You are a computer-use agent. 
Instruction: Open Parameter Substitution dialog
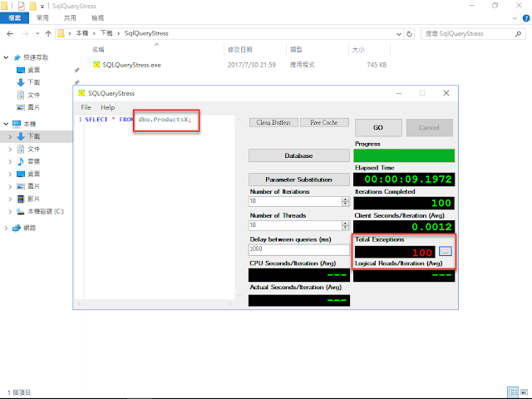[299, 180]
